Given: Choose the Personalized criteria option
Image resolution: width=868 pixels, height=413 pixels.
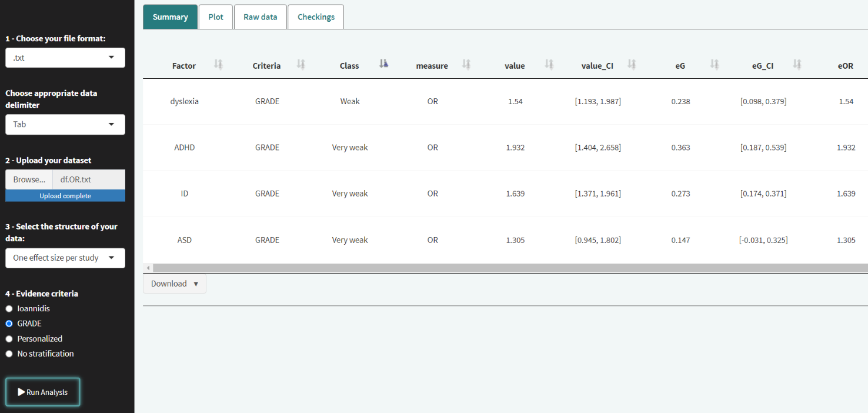Looking at the screenshot, I should 9,339.
